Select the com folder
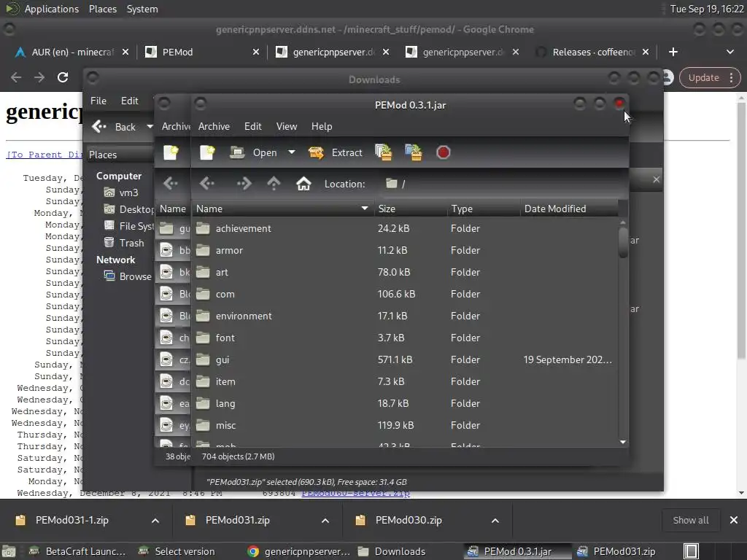 click(405, 295)
